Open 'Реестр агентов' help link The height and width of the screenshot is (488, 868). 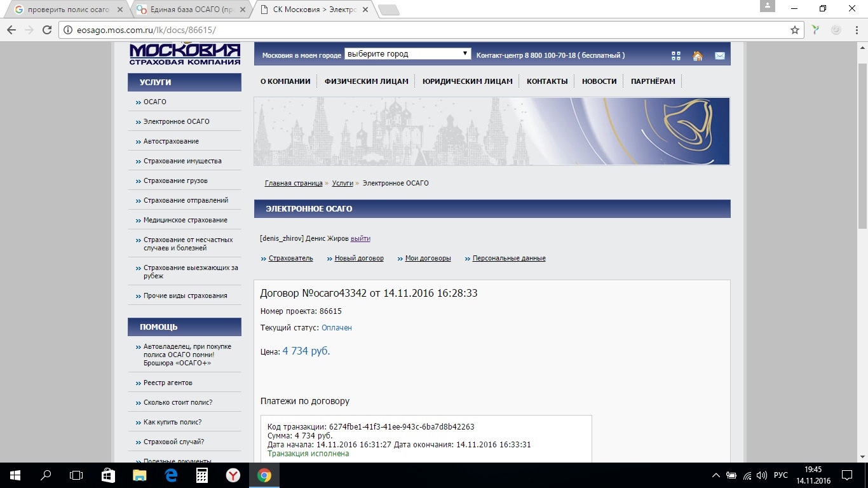tap(168, 383)
